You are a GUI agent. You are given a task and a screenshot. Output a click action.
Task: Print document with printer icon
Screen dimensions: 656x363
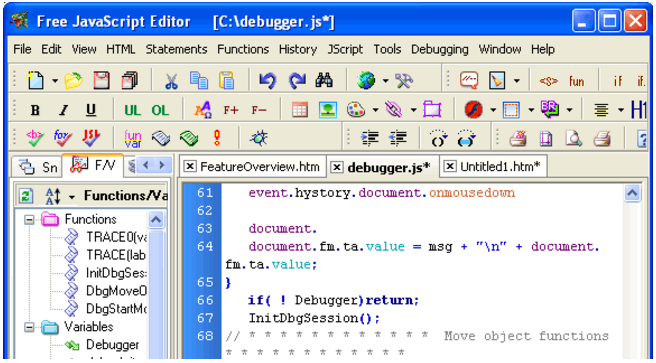(602, 138)
